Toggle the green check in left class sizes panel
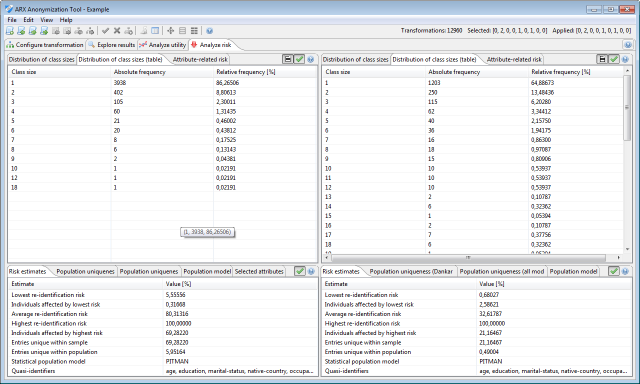This screenshot has height=384, width=640. tap(300, 59)
